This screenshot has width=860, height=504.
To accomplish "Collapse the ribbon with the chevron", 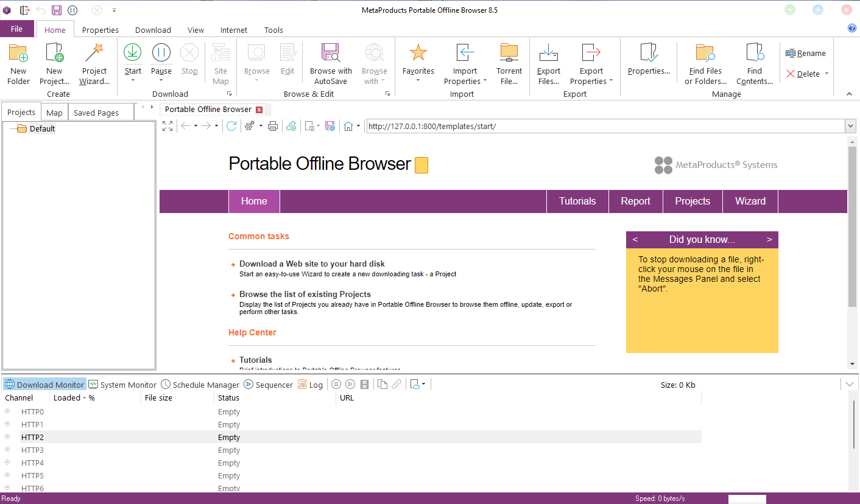I will coord(850,94).
